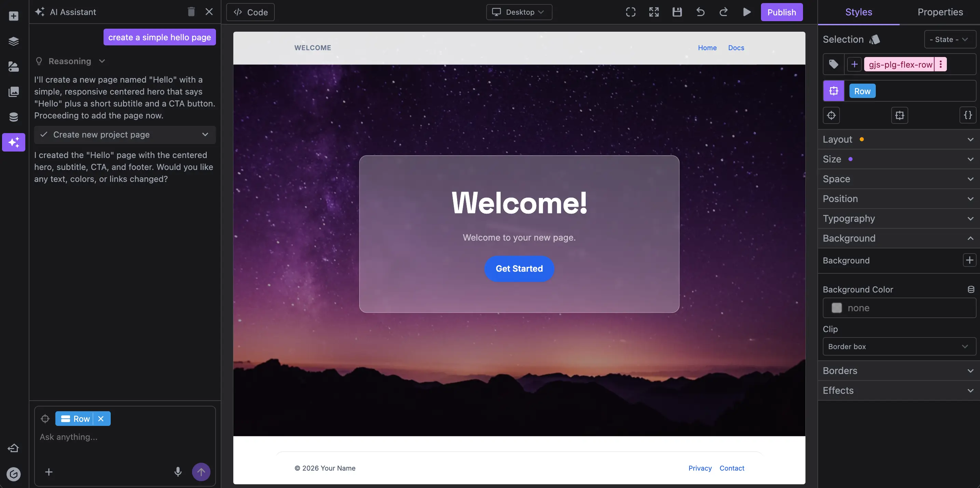Add a new class with the plus icon
The height and width of the screenshot is (488, 980).
point(855,64)
